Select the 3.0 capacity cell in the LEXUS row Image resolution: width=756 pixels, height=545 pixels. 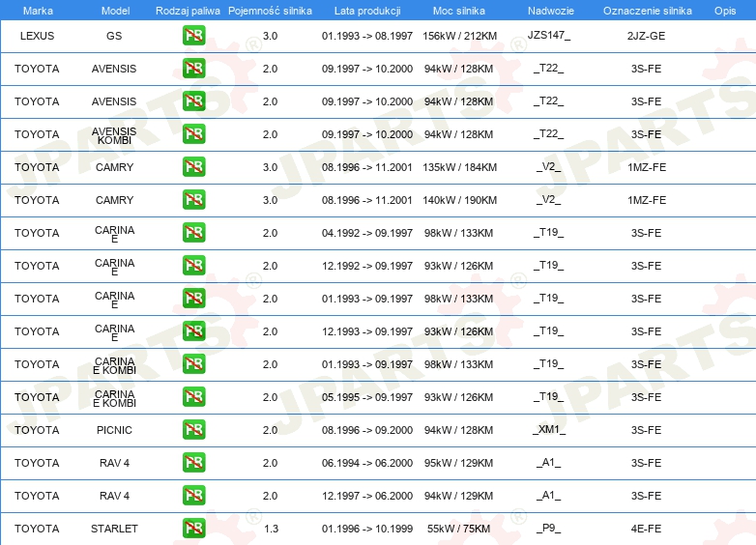tap(270, 36)
